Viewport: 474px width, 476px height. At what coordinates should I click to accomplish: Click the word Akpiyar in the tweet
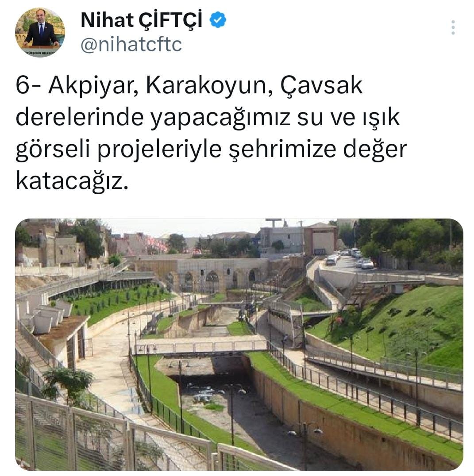tap(92, 86)
